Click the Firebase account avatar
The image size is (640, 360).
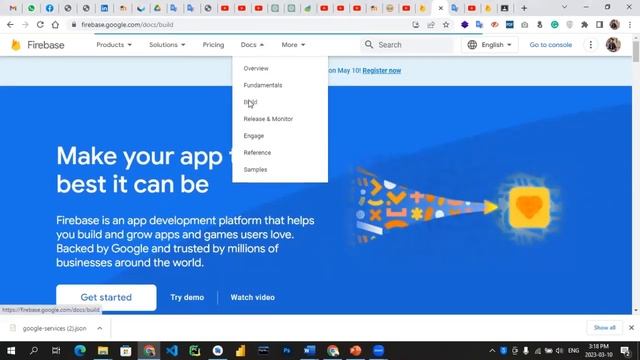tap(613, 45)
